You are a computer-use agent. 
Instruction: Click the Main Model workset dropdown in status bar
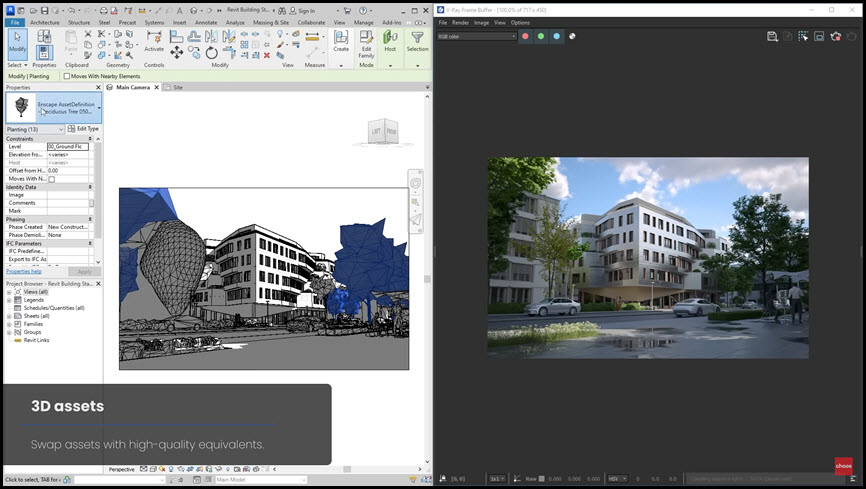click(x=260, y=480)
